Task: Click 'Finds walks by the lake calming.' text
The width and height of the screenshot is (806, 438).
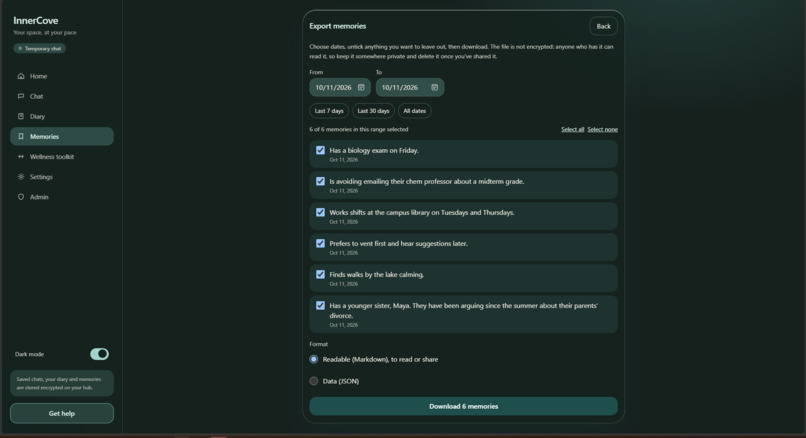Action: (x=376, y=275)
